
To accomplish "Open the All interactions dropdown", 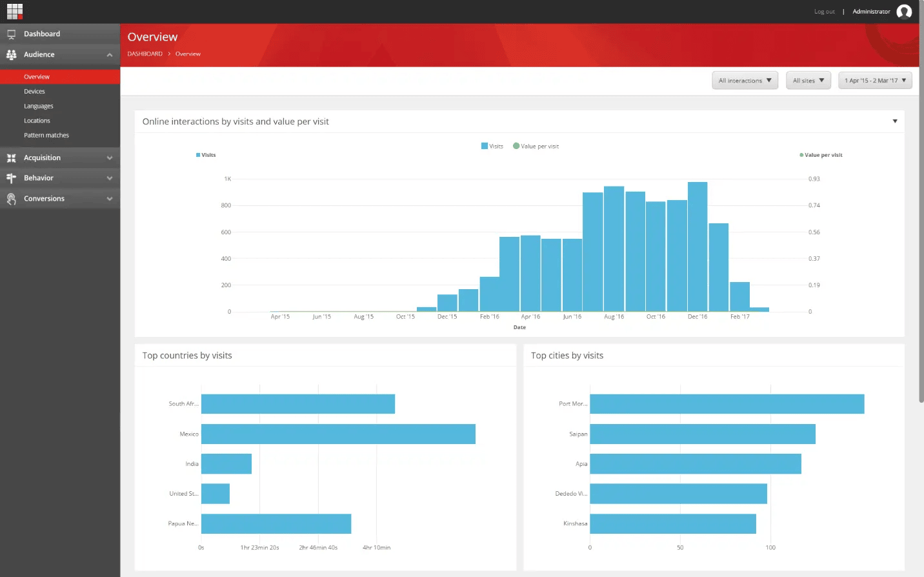I will pos(745,80).
